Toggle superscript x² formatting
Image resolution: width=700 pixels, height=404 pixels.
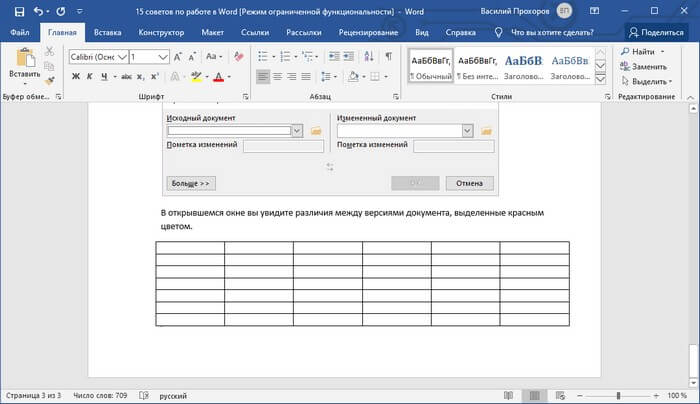pyautogui.click(x=154, y=77)
